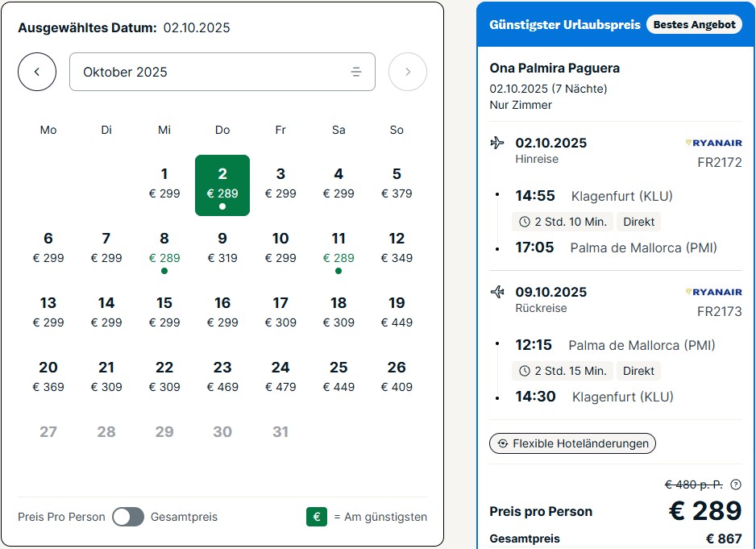
Task: Click Gesamtpreis label beside toggle
Action: tap(185, 517)
